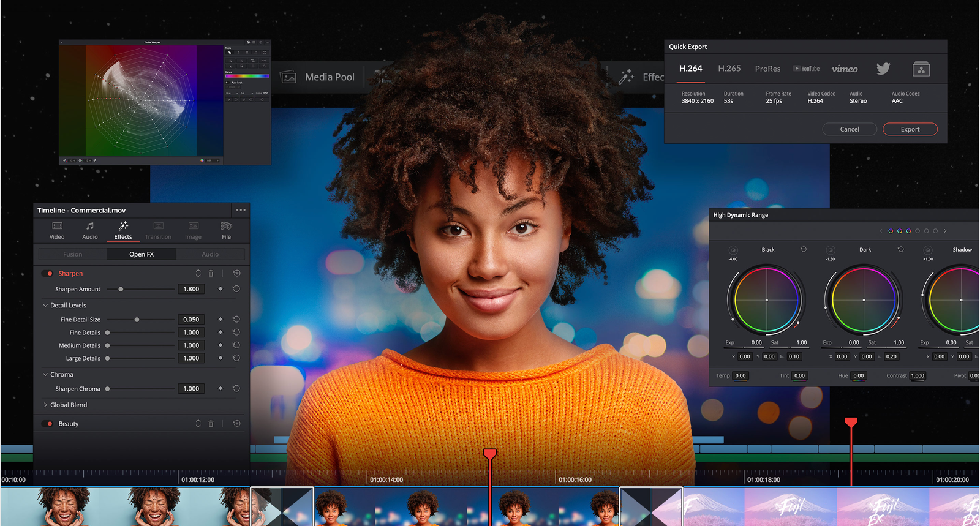This screenshot has width=980, height=526.
Task: Click the Dark color wheel center point
Action: pyautogui.click(x=864, y=300)
